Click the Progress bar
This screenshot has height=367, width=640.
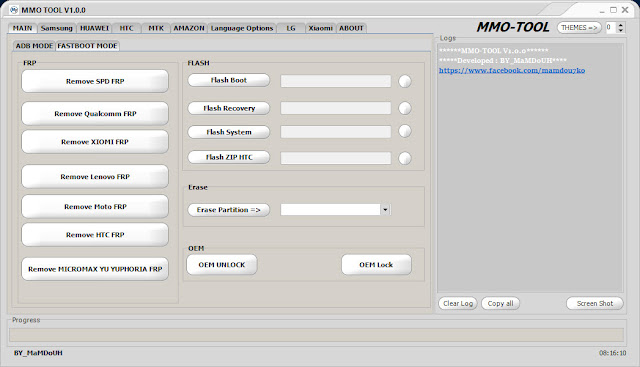click(x=316, y=335)
